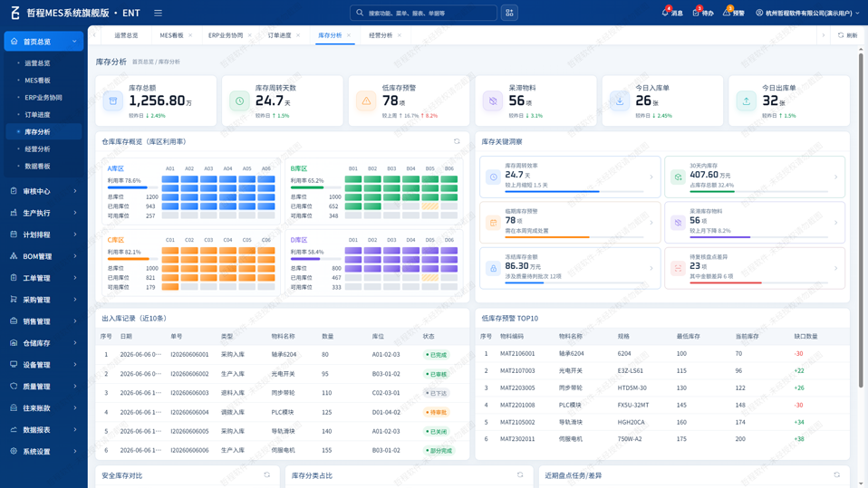The width and height of the screenshot is (868, 488).
Task: Click the 冻结库存金额 lock icon
Action: click(493, 268)
